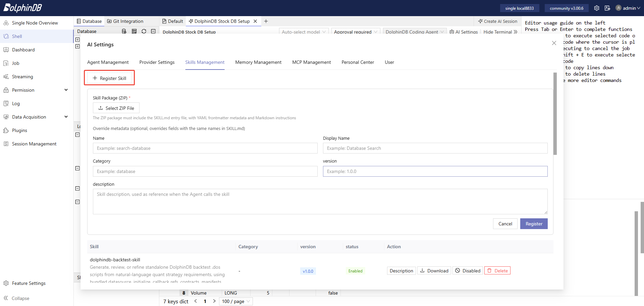Open the admin user dropdown

(x=628, y=8)
